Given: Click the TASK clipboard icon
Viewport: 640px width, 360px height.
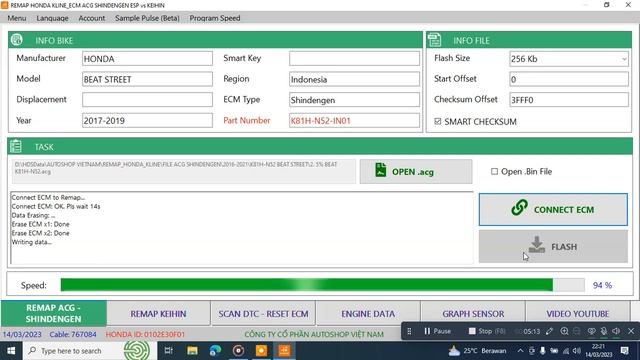Looking at the screenshot, I should coord(16,146).
